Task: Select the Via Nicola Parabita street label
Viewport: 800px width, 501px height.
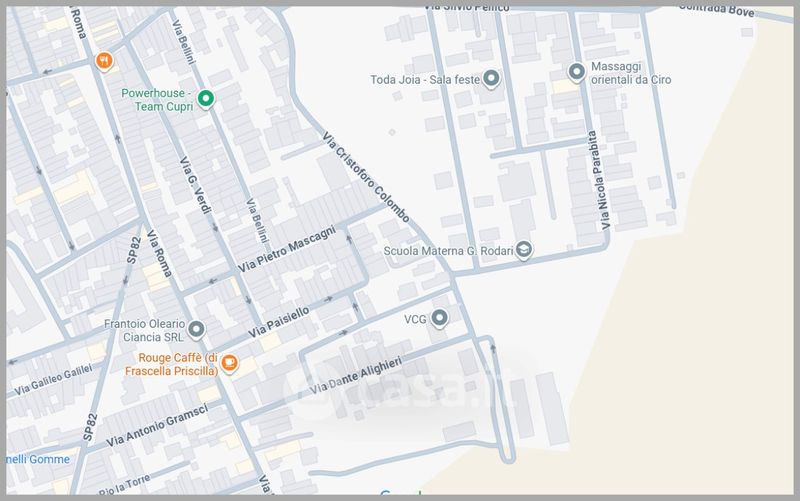Action: click(597, 180)
